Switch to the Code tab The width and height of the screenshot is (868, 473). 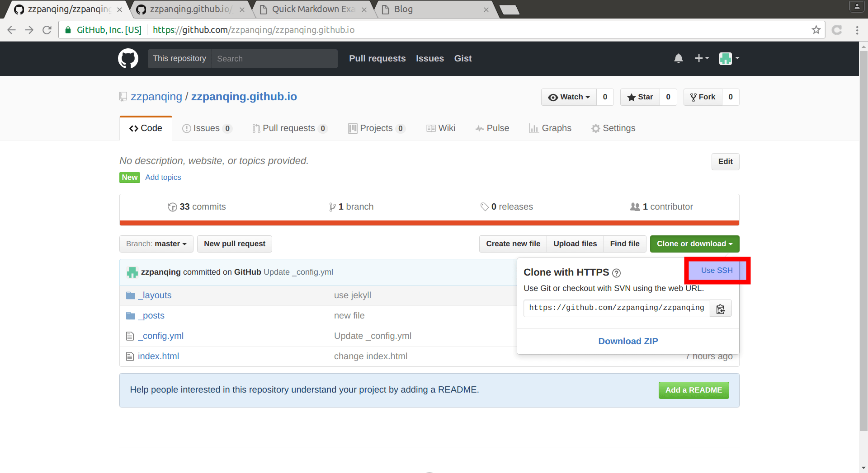146,128
